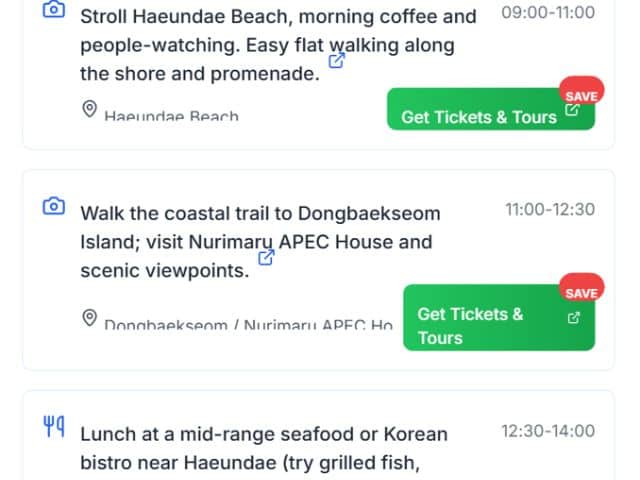Click the location pin next to Haeundae Beach
The image size is (640, 480).
(x=89, y=109)
